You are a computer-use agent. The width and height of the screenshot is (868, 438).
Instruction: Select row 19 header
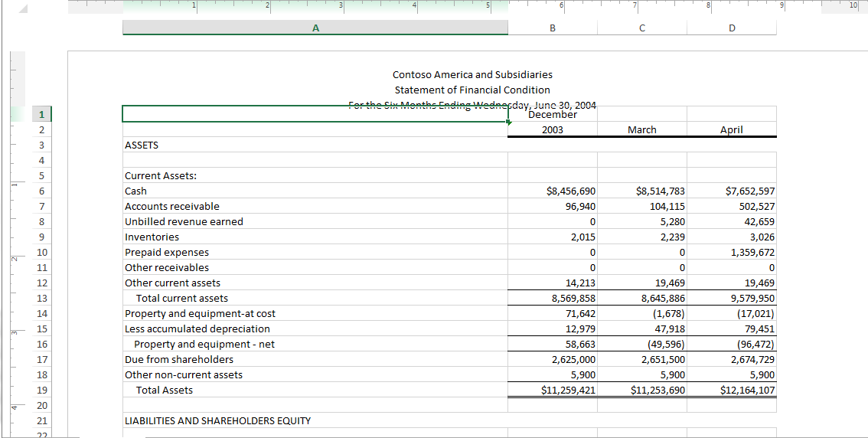click(41, 390)
